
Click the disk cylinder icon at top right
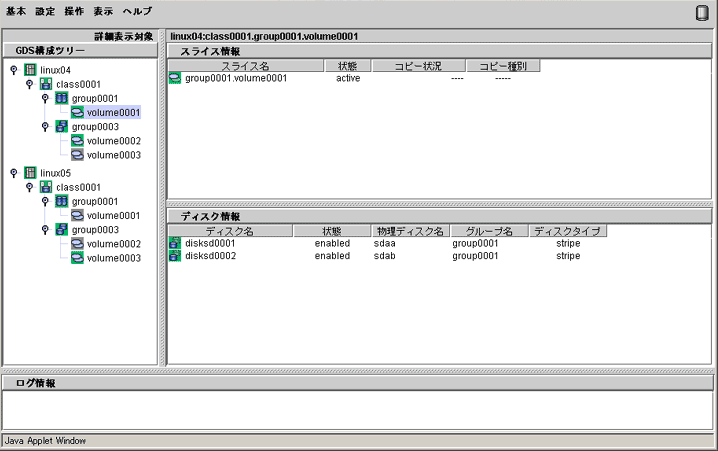tap(702, 13)
